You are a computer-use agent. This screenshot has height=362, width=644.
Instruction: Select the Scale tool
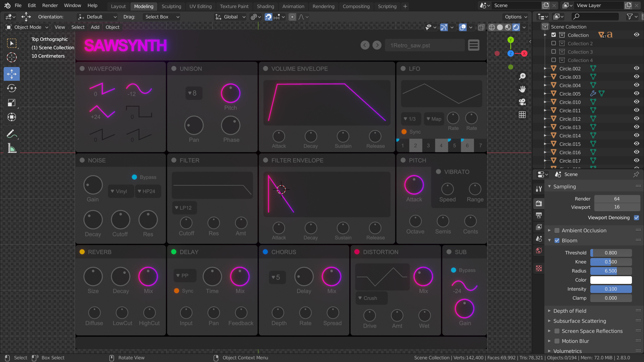point(12,103)
